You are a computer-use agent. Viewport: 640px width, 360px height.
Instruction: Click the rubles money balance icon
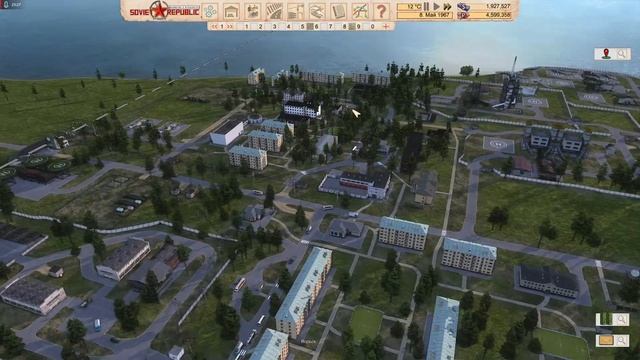point(463,7)
